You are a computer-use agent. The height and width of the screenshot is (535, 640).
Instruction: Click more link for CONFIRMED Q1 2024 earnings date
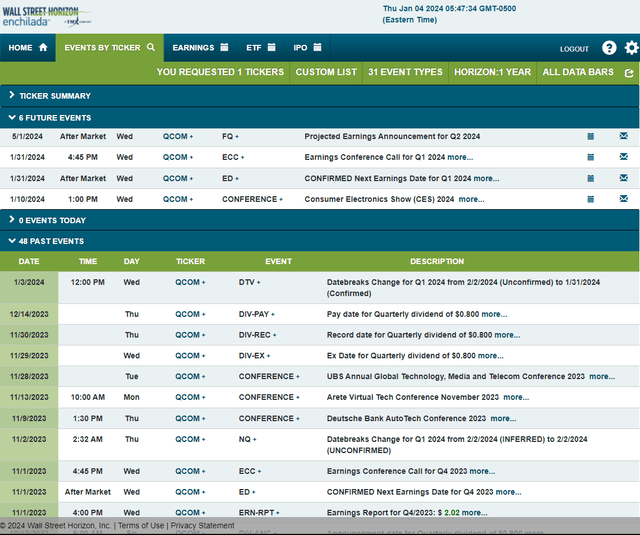[x=486, y=178]
